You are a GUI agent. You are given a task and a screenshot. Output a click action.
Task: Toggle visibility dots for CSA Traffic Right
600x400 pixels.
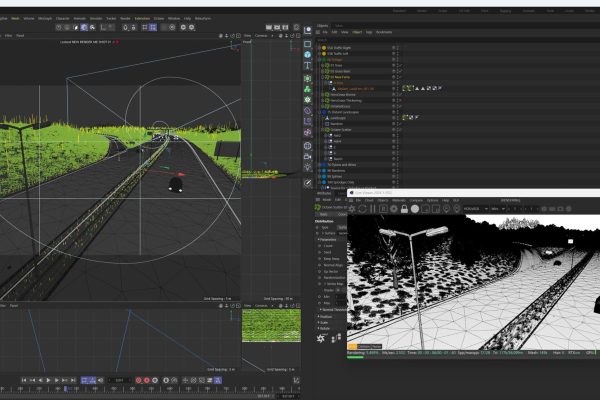pos(395,46)
